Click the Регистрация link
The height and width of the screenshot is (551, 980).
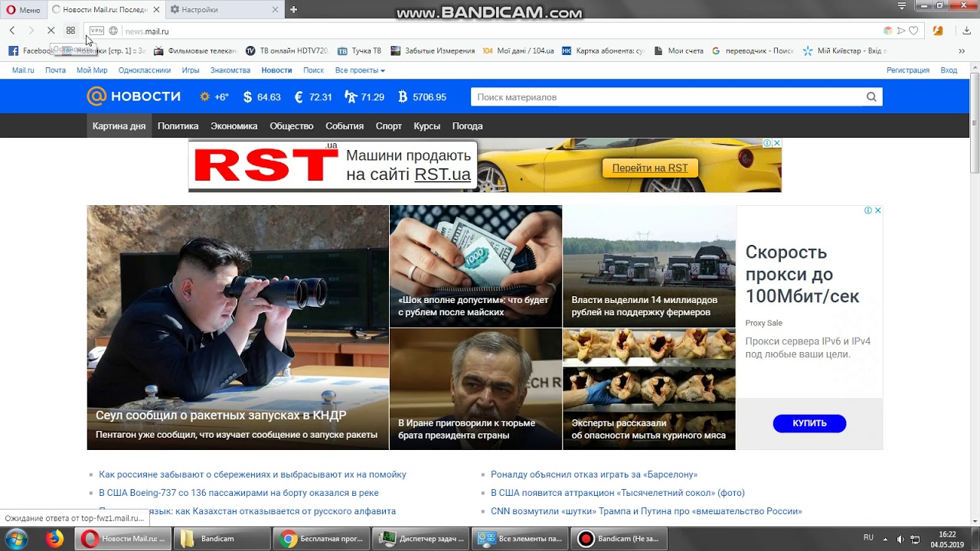click(908, 70)
